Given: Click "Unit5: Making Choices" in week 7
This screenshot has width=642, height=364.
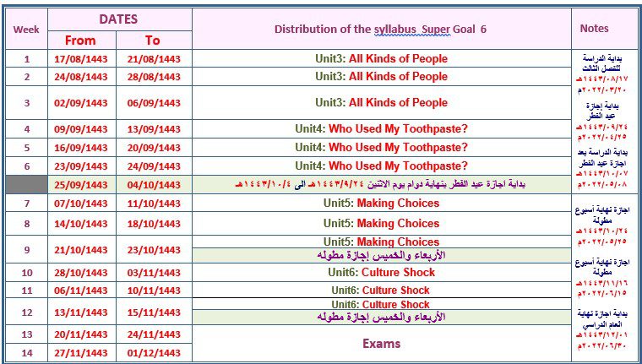Looking at the screenshot, I should [382, 203].
